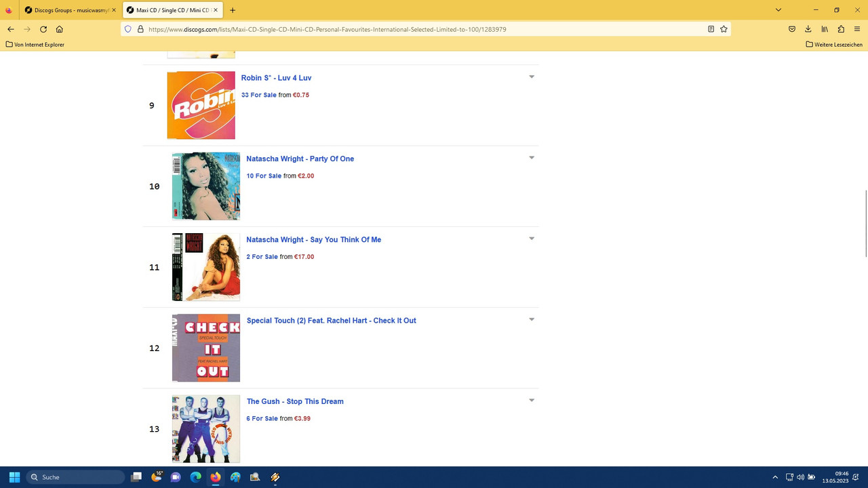The height and width of the screenshot is (488, 868).
Task: Expand the dropdown arrow for Check It Out
Action: (532, 319)
